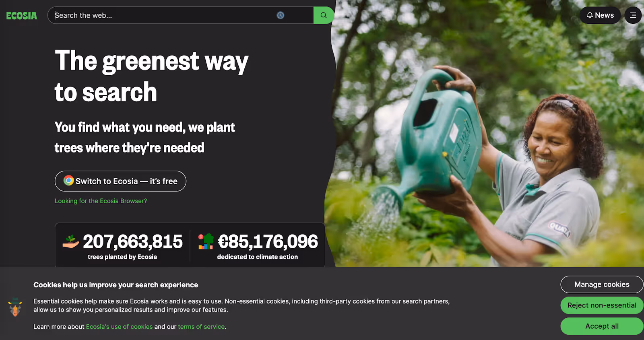Click the seedling hand tree counter icon

(x=71, y=241)
